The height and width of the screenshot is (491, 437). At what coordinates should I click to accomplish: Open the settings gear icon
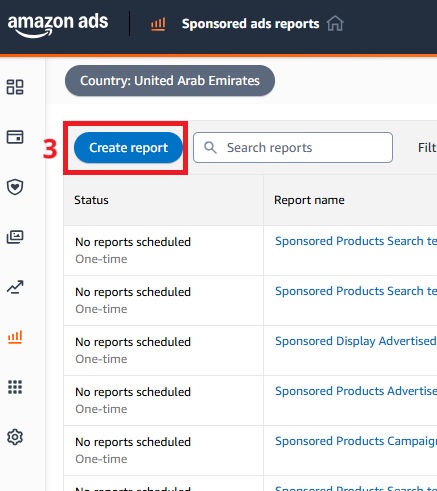click(x=15, y=437)
